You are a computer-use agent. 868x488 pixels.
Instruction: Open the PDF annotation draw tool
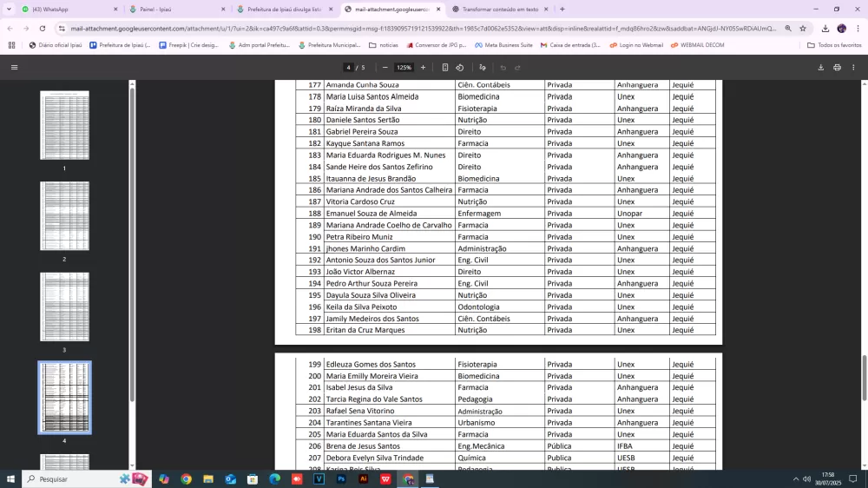coord(483,67)
